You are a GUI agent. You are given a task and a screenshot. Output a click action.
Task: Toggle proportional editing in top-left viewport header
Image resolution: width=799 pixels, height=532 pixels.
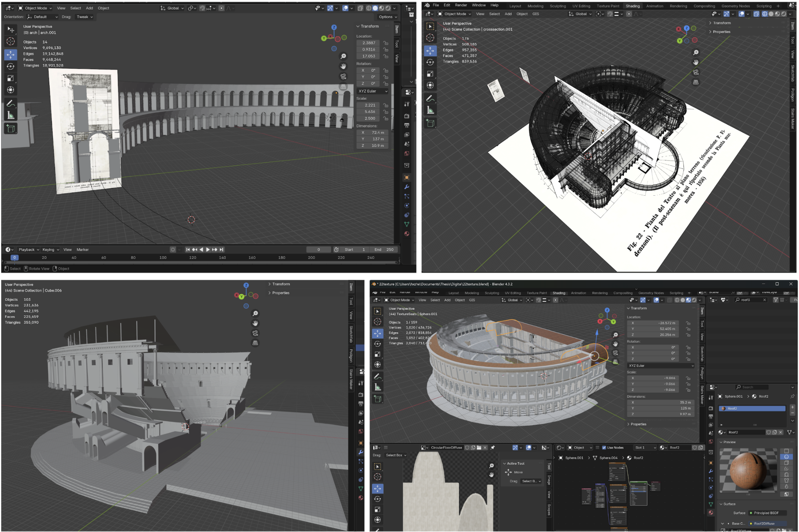(221, 8)
